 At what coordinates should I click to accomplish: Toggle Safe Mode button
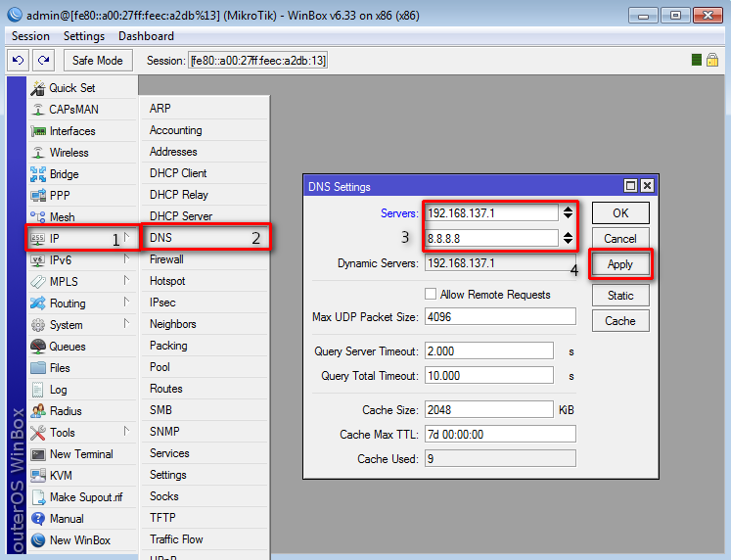click(x=98, y=60)
